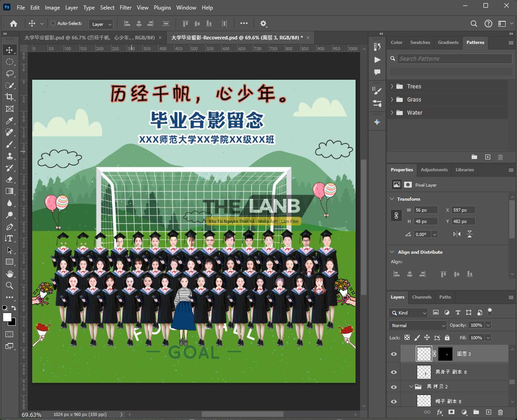Click the Flip horizontal button in Transform

[x=457, y=234]
